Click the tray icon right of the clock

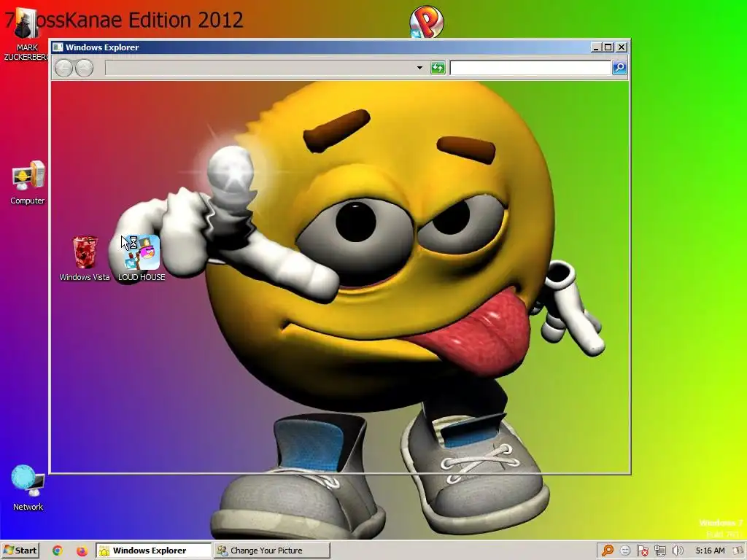point(738,551)
